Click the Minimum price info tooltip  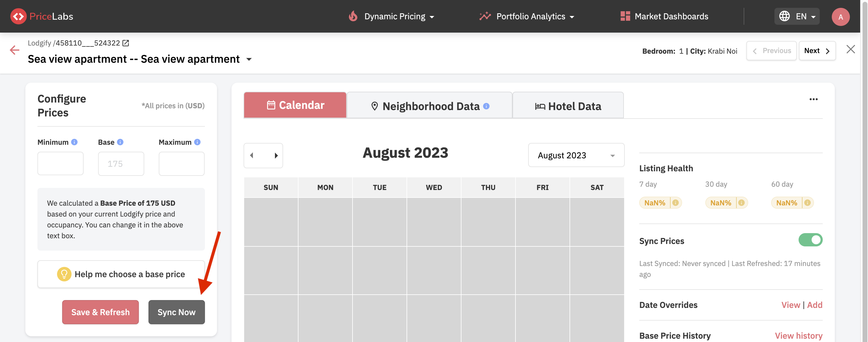point(74,142)
